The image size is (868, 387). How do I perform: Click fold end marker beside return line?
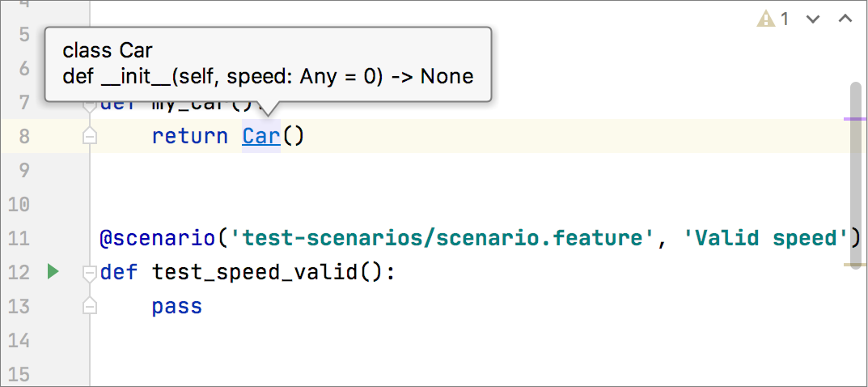pos(90,137)
